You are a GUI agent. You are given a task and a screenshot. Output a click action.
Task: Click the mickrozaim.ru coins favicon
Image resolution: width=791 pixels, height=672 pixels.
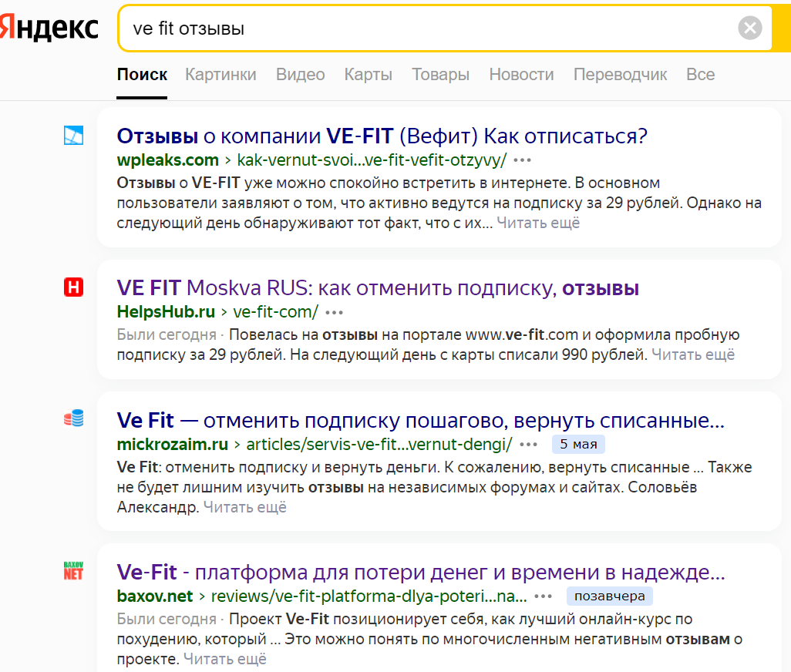pyautogui.click(x=74, y=418)
